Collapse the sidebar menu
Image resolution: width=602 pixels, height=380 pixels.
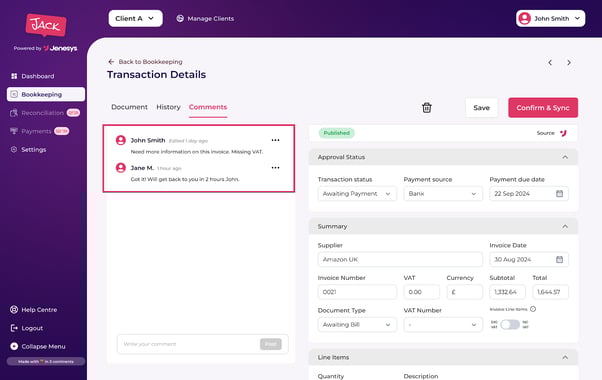pos(38,347)
